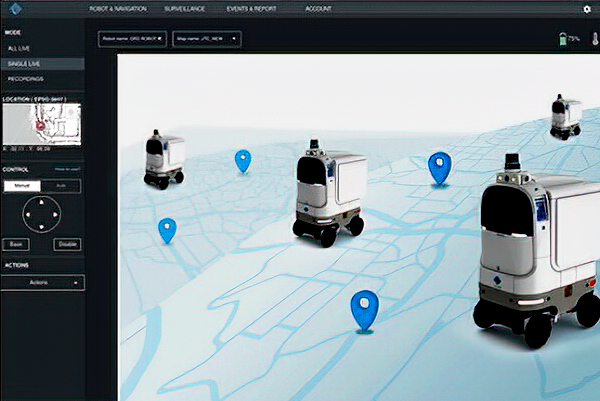Open the Map name dropdown
The width and height of the screenshot is (600, 401).
click(x=207, y=39)
